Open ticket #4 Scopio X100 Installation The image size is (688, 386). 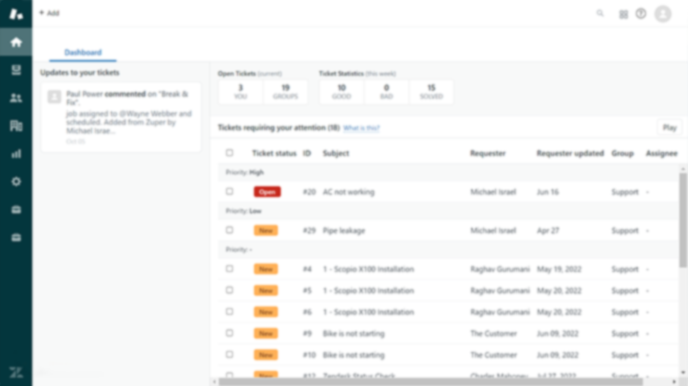coord(368,269)
